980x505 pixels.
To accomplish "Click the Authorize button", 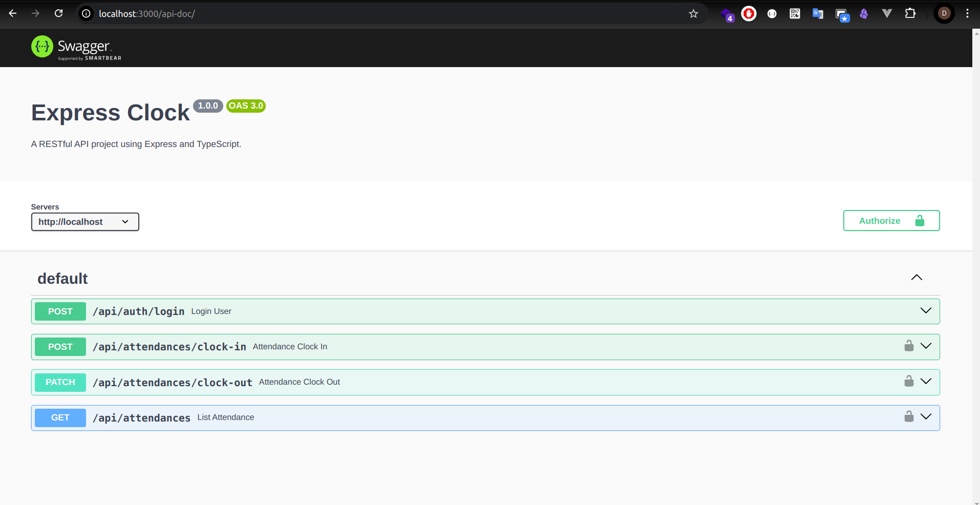I will (891, 220).
